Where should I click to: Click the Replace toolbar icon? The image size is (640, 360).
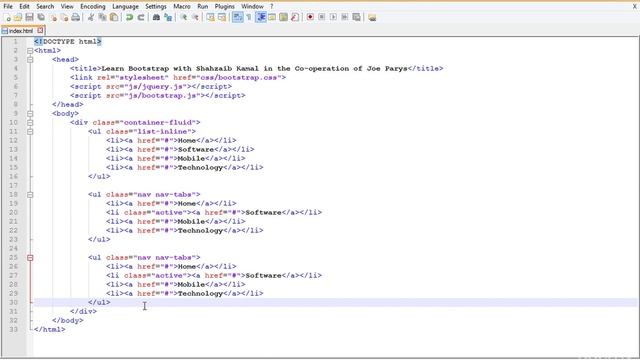pyautogui.click(x=168, y=17)
